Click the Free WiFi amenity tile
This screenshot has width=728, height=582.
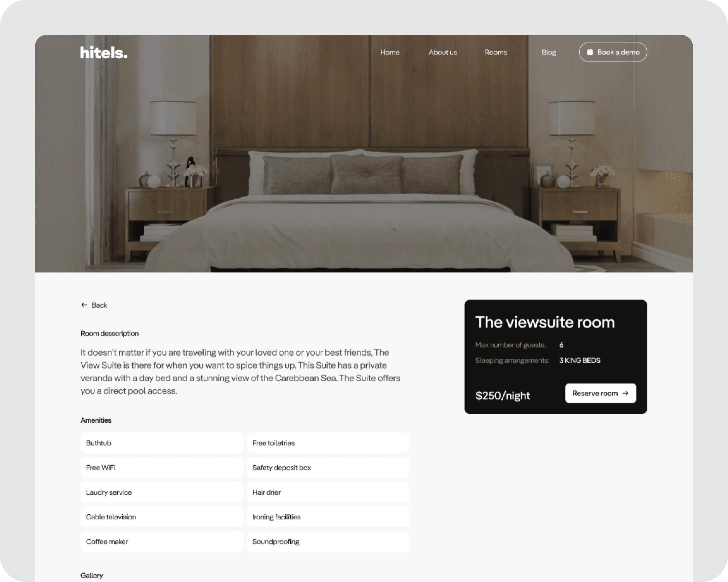[161, 468]
